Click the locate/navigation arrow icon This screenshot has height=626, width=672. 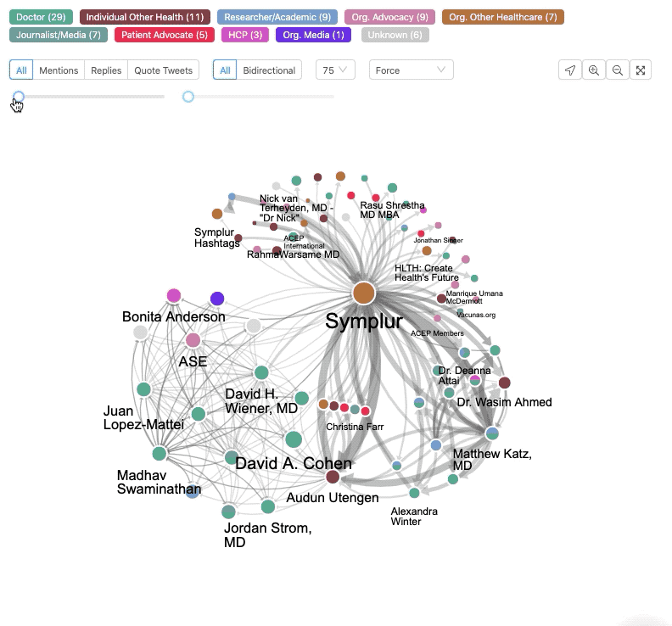pos(570,70)
